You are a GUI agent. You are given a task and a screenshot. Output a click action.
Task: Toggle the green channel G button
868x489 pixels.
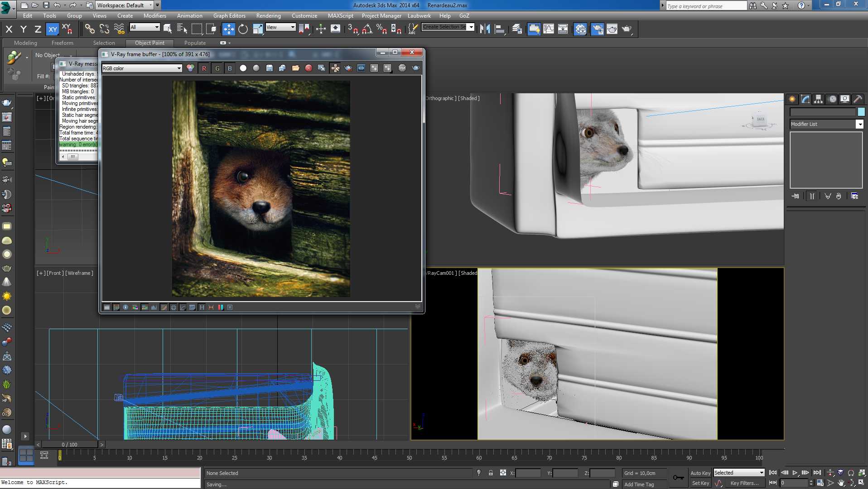217,68
